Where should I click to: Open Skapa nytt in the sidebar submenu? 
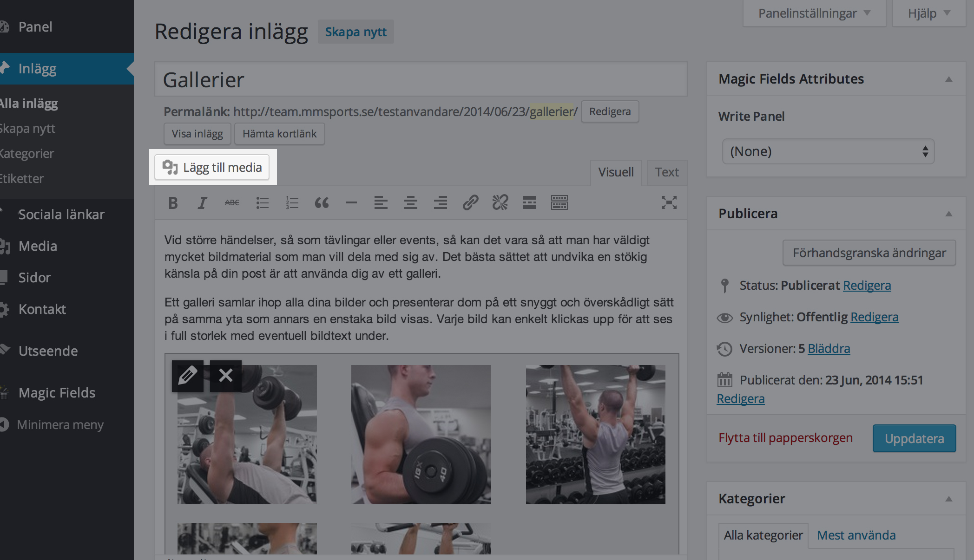point(27,129)
